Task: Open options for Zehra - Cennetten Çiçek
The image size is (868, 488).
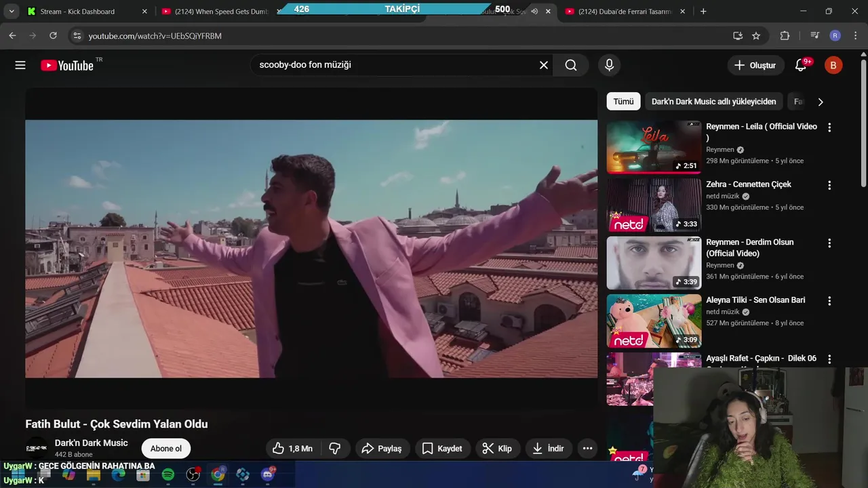Action: pos(829,185)
